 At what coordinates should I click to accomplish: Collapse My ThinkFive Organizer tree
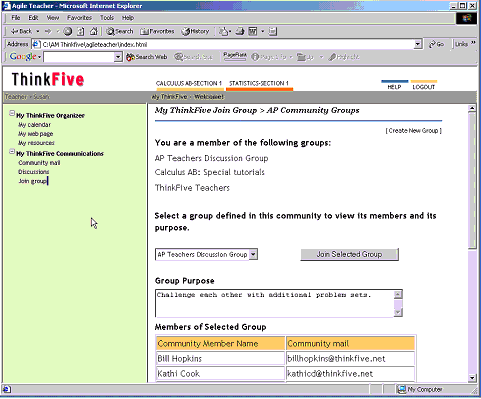[12, 113]
